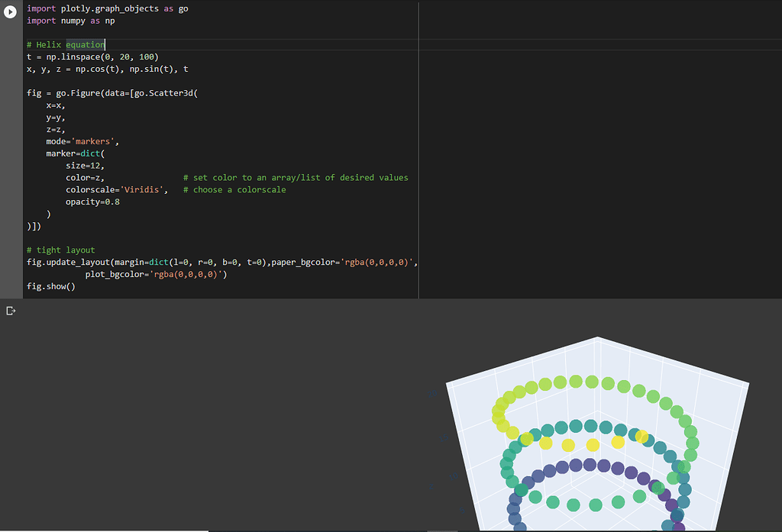Click the highlighted word 'equation' in the comment
This screenshot has height=532, width=782.
click(84, 44)
